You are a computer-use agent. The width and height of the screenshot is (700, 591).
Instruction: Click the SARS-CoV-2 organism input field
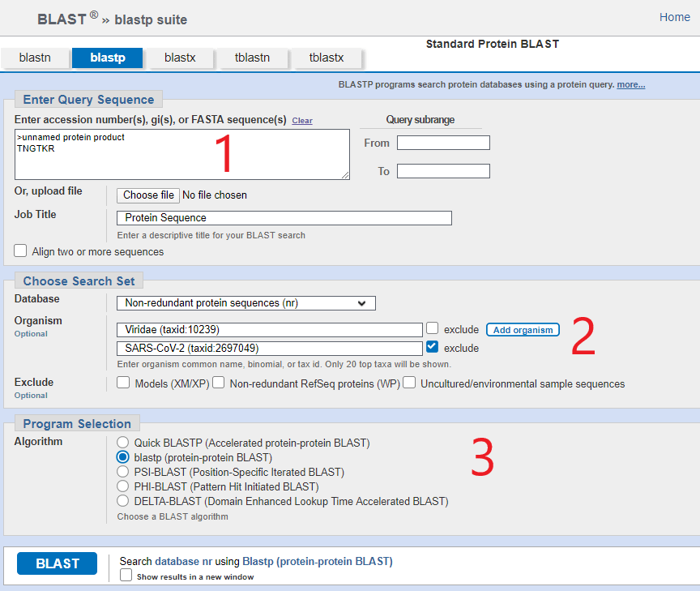[270, 349]
